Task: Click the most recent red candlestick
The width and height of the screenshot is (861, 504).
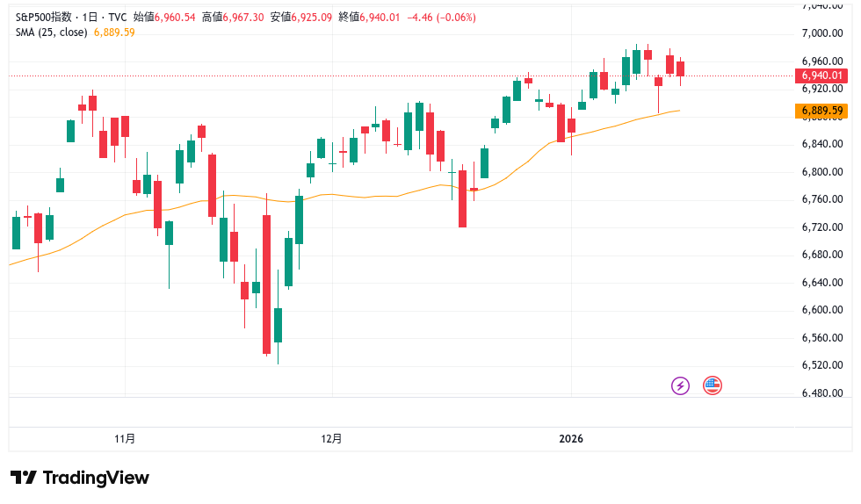Action: (680, 68)
